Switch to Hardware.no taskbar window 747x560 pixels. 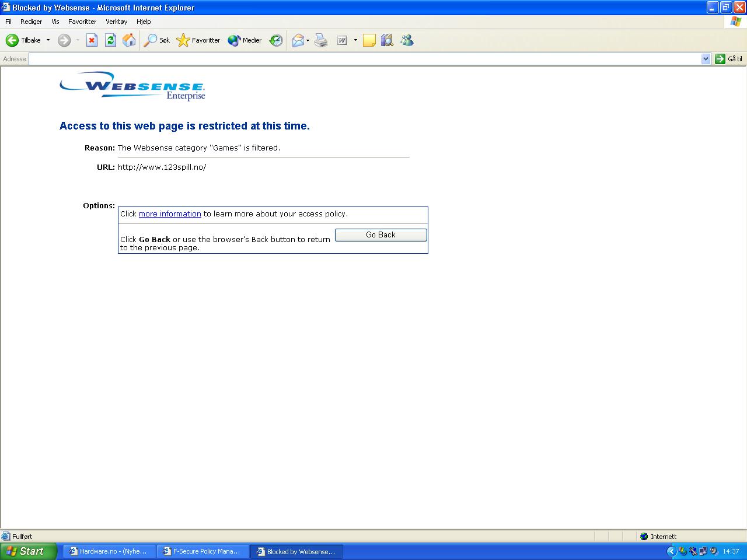[110, 551]
